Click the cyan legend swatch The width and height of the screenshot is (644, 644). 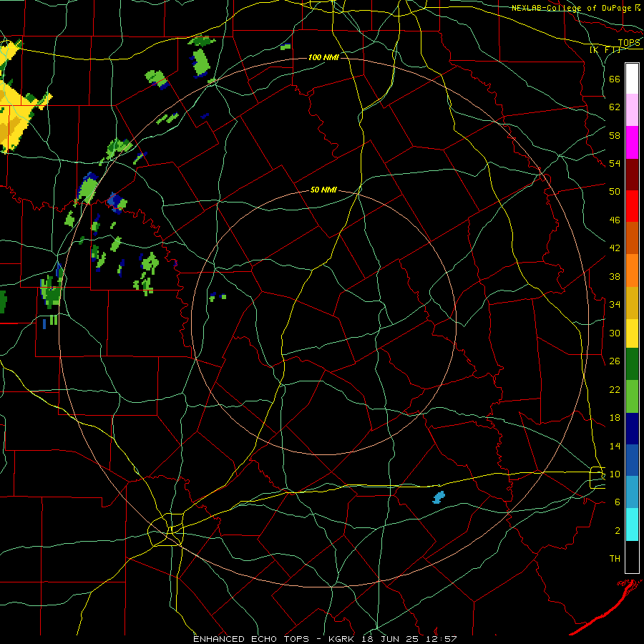click(632, 525)
